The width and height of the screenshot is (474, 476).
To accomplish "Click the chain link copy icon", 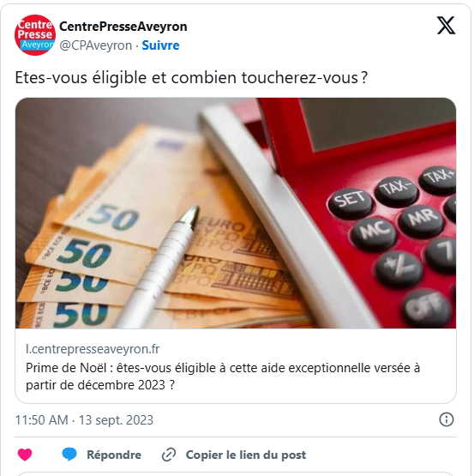I will (169, 455).
